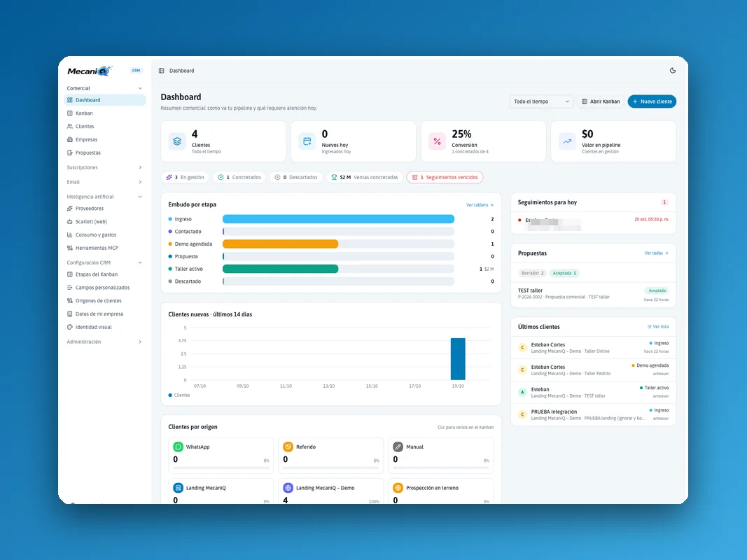Open the Referido origin card
Viewport: 747px width, 560px height.
point(331,455)
